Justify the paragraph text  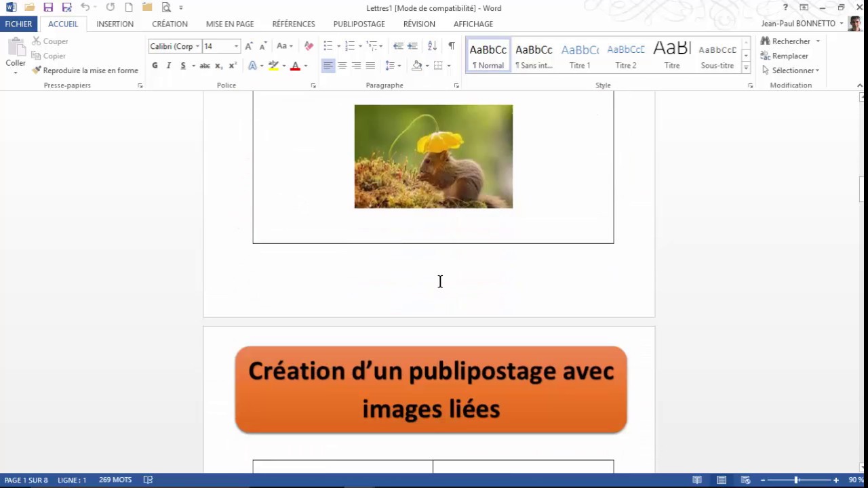tap(370, 66)
